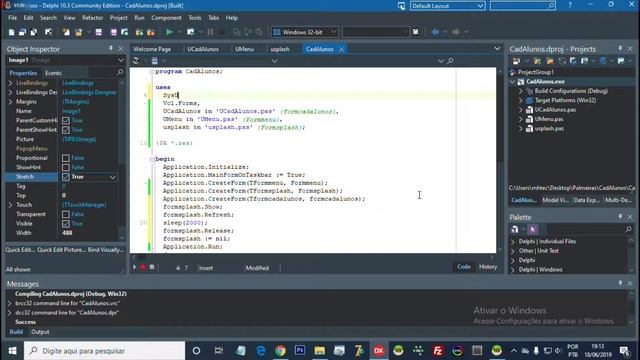This screenshot has width=640, height=360.
Task: Open the Model View project tab
Action: tap(555, 200)
